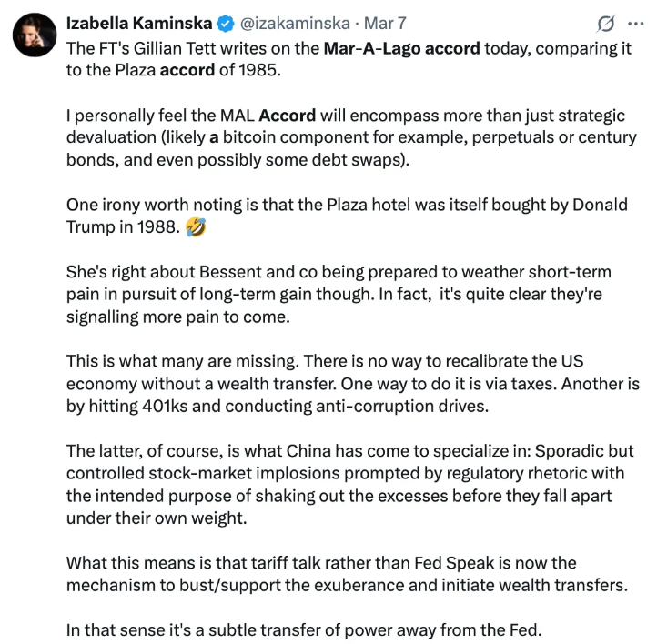
Task: Click the 'What this means is that tariff talk' paragraph
Action: 347,574
